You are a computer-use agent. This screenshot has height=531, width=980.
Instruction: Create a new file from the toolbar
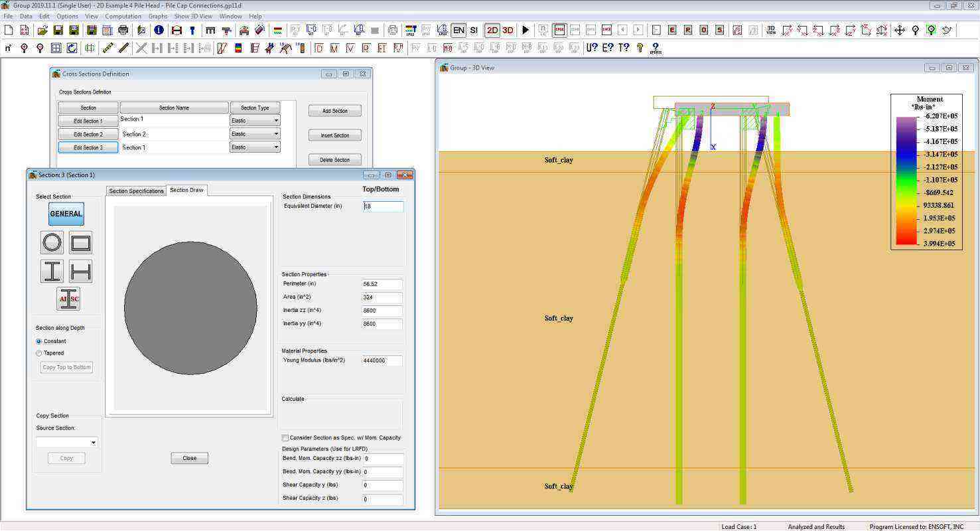click(9, 30)
